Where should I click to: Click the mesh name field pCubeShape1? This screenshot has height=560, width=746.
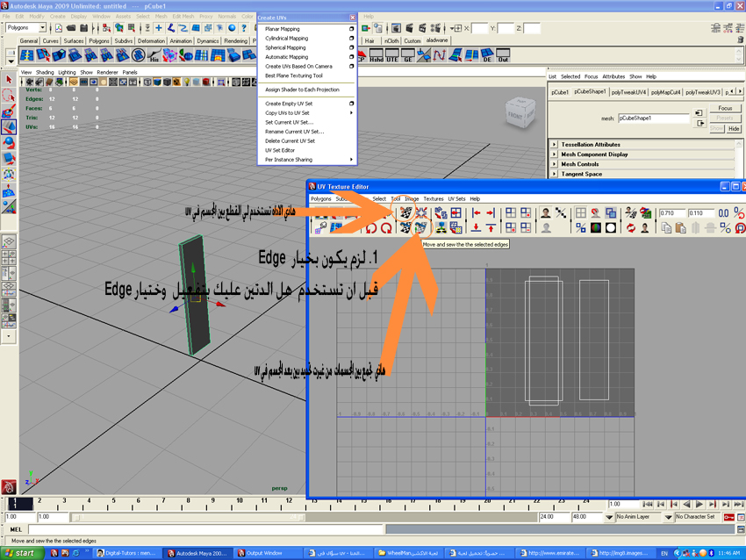(653, 118)
